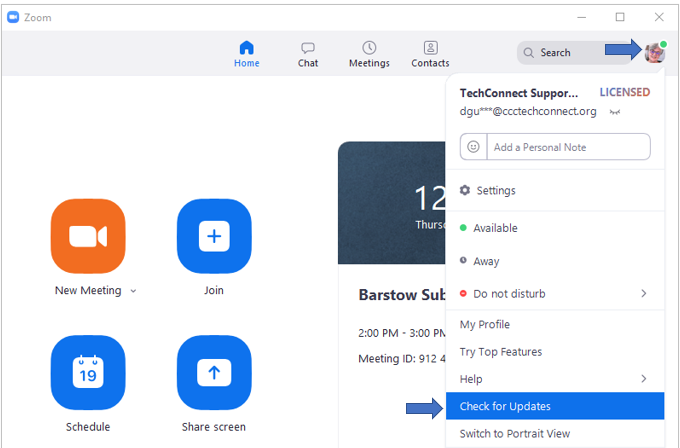The image size is (680, 448).
Task: Go to the Contacts tab
Action: pos(430,54)
